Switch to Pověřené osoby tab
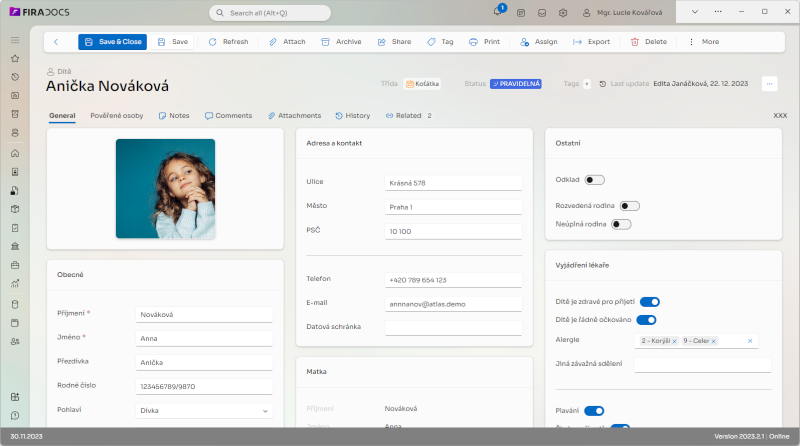Screen dimensions: 800x446 click(117, 116)
